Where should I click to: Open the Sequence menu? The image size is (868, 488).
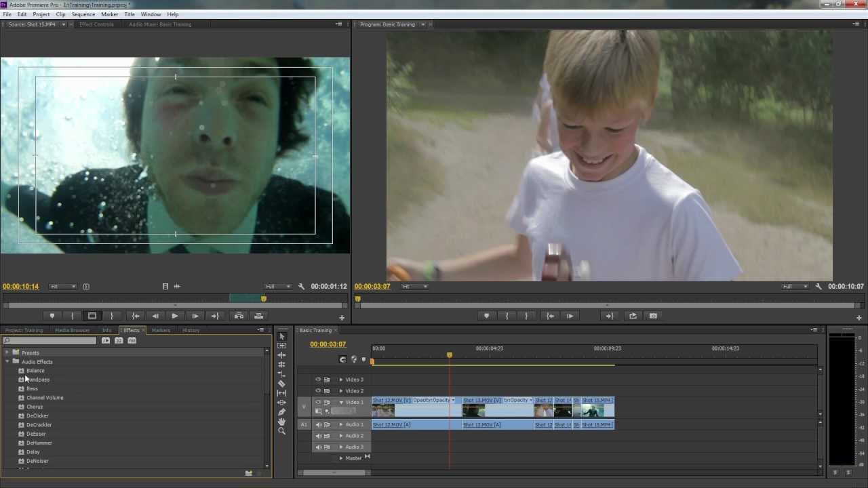83,14
